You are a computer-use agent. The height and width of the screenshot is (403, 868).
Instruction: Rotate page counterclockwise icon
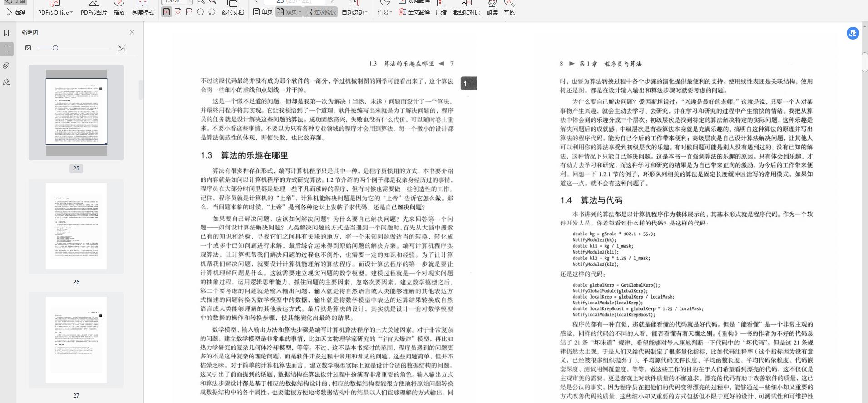212,12
